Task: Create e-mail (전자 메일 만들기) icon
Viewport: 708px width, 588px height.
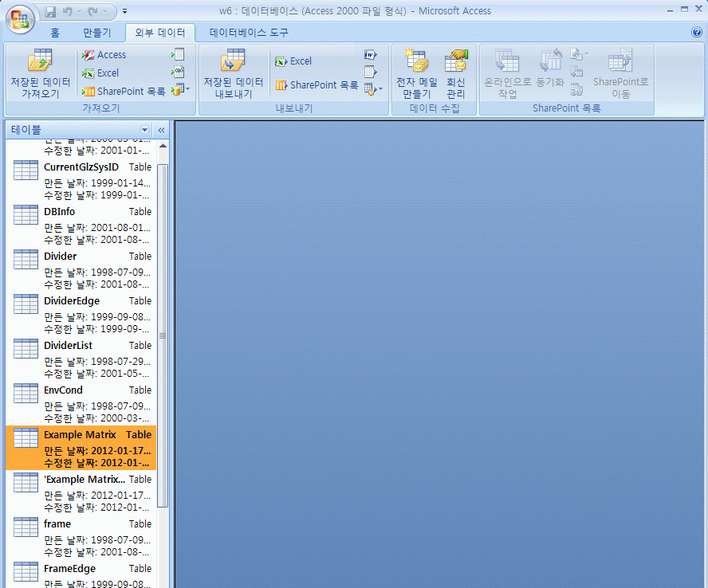Action: (416, 62)
